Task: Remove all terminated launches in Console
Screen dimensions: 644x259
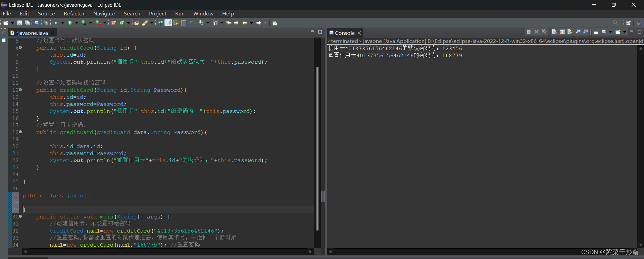Action: coord(544,32)
